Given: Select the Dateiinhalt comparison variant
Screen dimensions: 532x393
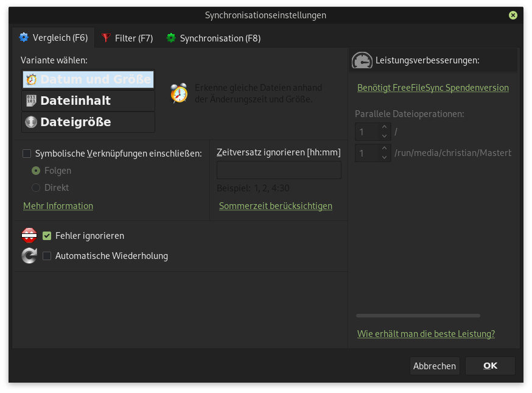Looking at the screenshot, I should coord(88,101).
